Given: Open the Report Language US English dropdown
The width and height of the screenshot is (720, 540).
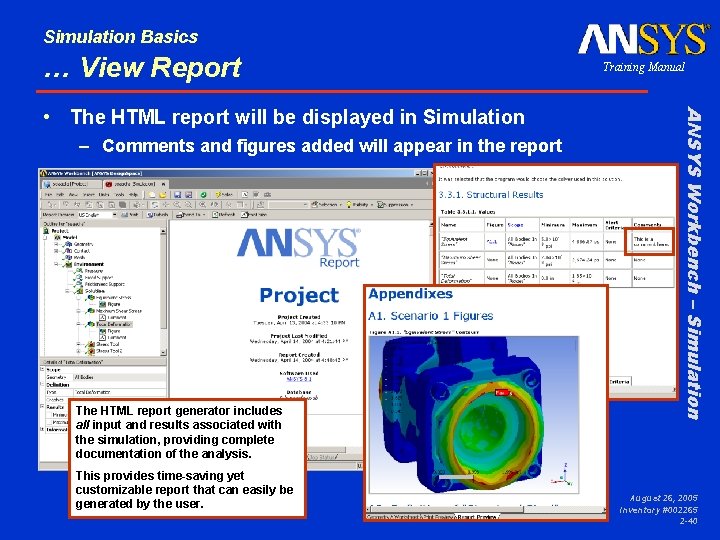Looking at the screenshot, I should click(x=96, y=214).
